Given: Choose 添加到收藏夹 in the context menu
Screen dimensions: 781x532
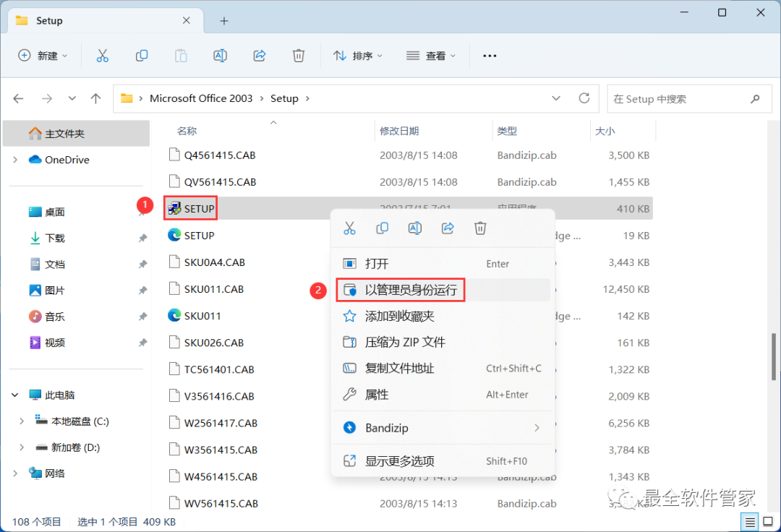Looking at the screenshot, I should click(x=443, y=316).
